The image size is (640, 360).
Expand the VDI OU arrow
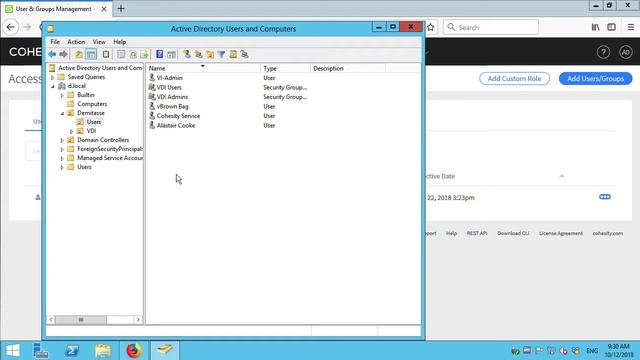[71, 131]
